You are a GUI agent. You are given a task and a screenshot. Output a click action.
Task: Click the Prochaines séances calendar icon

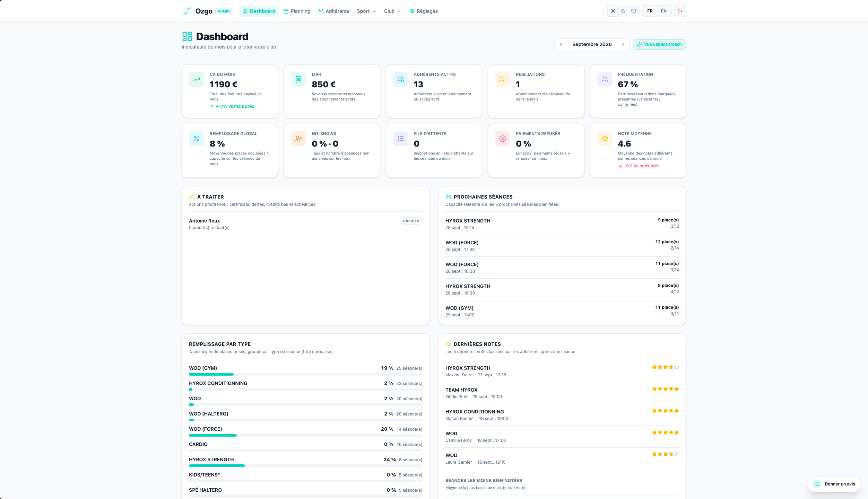click(448, 197)
